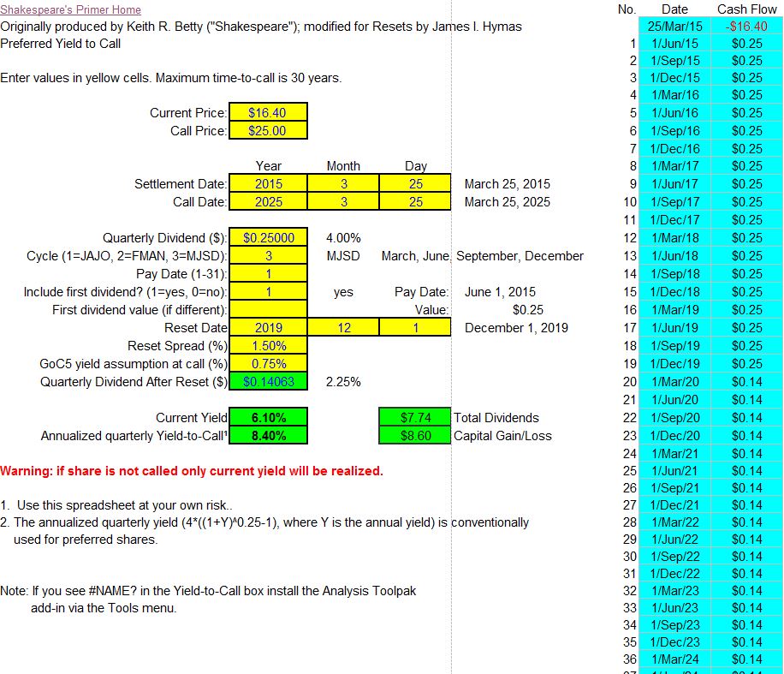Click the Reset Date year cell 2019

tap(268, 328)
